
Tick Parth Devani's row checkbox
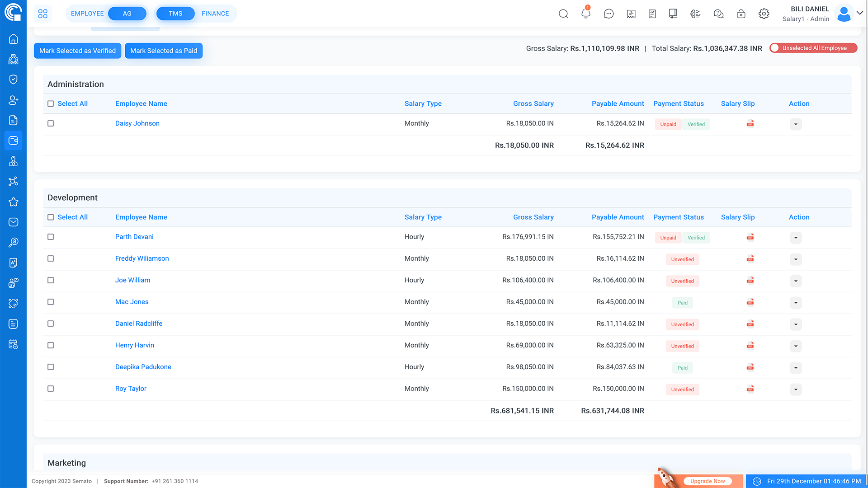click(x=51, y=237)
